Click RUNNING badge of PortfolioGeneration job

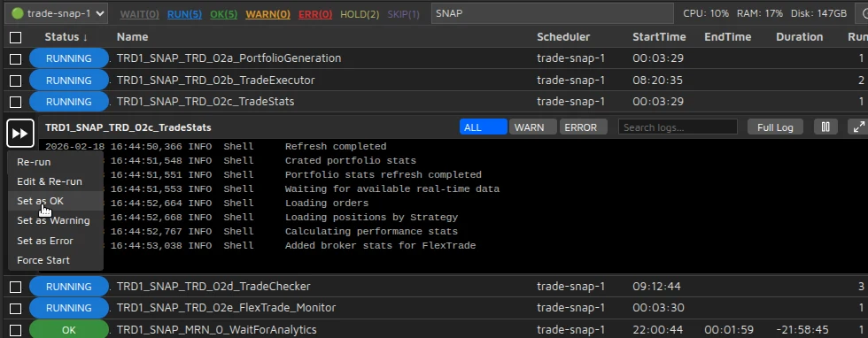[x=69, y=58]
